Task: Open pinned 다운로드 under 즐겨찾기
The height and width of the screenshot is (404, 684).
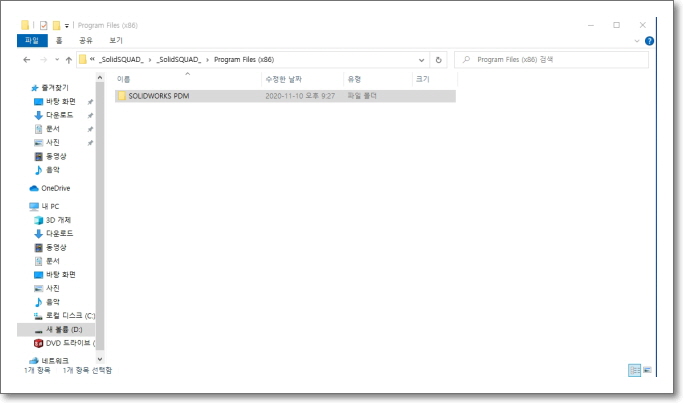Action: click(59, 115)
